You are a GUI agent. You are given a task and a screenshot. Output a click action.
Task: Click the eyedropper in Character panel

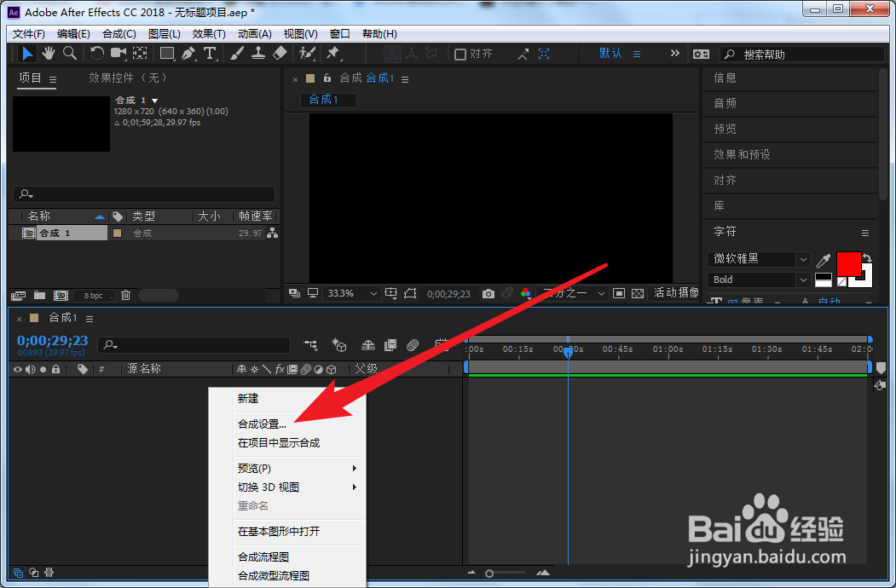click(x=824, y=261)
